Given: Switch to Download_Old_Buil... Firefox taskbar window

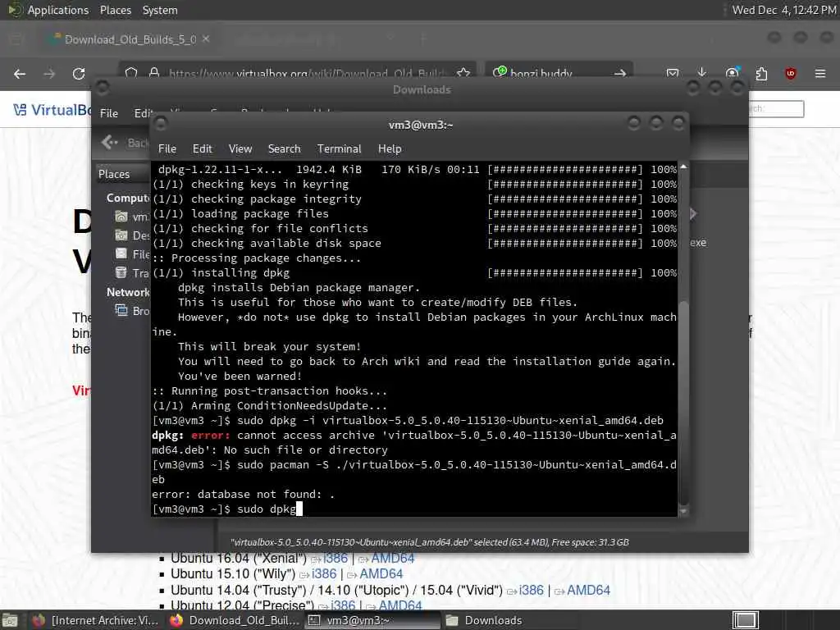Looking at the screenshot, I should pos(234,620).
